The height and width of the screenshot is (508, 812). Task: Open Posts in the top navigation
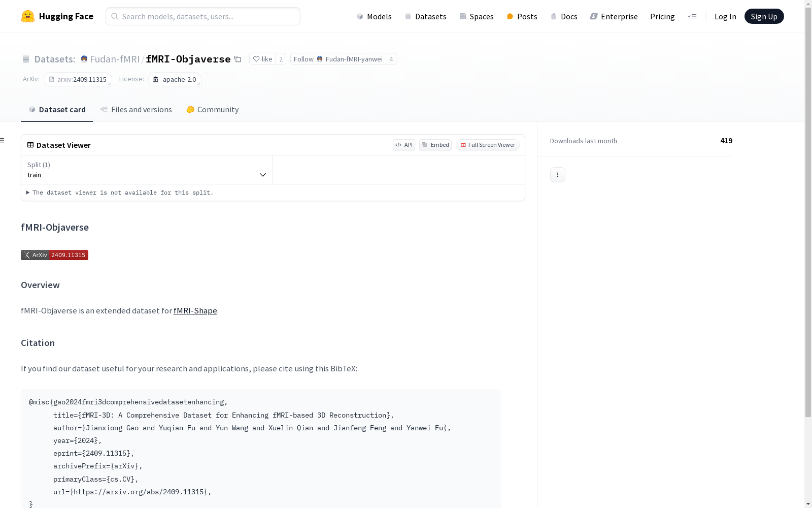point(522,16)
